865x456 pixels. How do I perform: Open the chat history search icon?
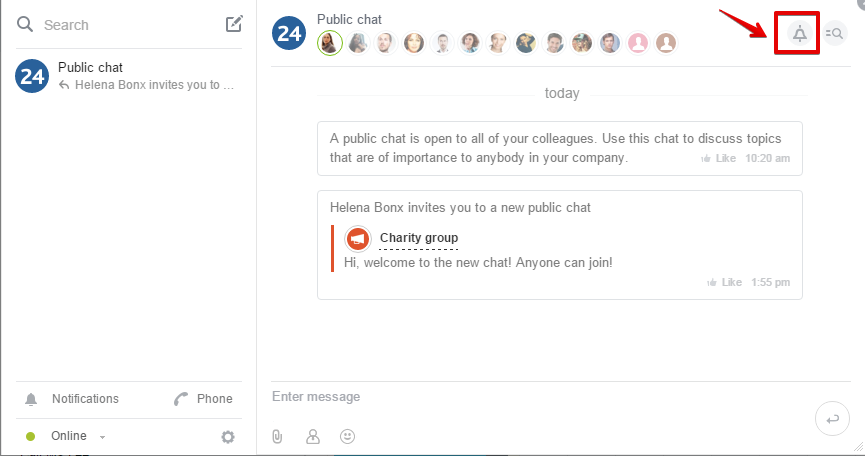point(835,34)
